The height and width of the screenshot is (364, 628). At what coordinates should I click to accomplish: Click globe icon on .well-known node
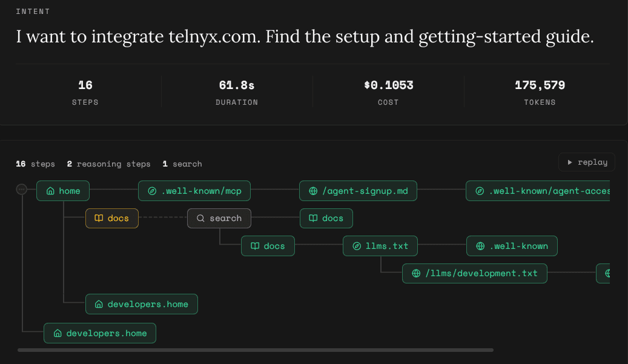[x=480, y=246]
